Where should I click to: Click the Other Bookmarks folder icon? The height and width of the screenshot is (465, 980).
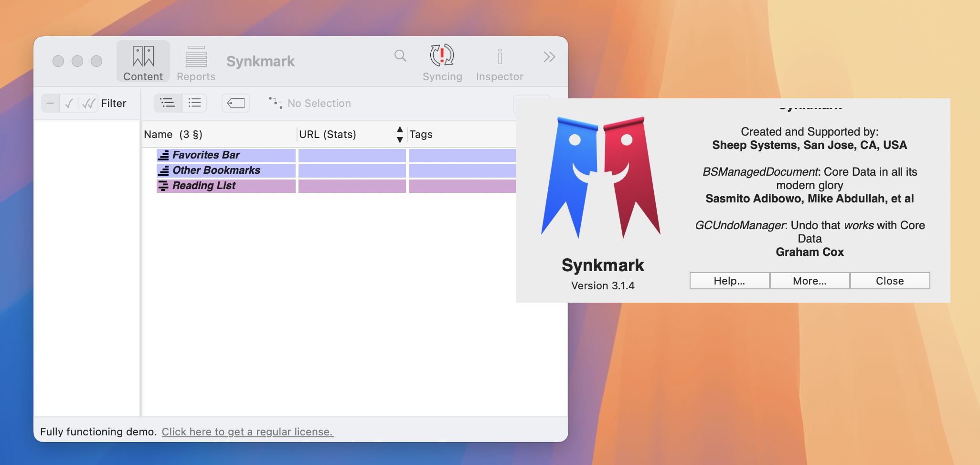click(164, 170)
